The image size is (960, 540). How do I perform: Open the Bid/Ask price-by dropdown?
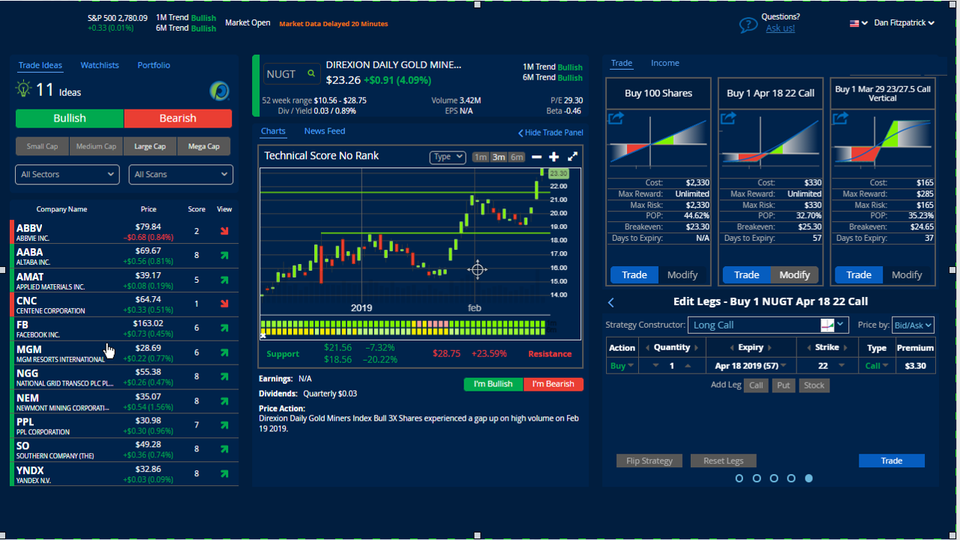tap(913, 325)
